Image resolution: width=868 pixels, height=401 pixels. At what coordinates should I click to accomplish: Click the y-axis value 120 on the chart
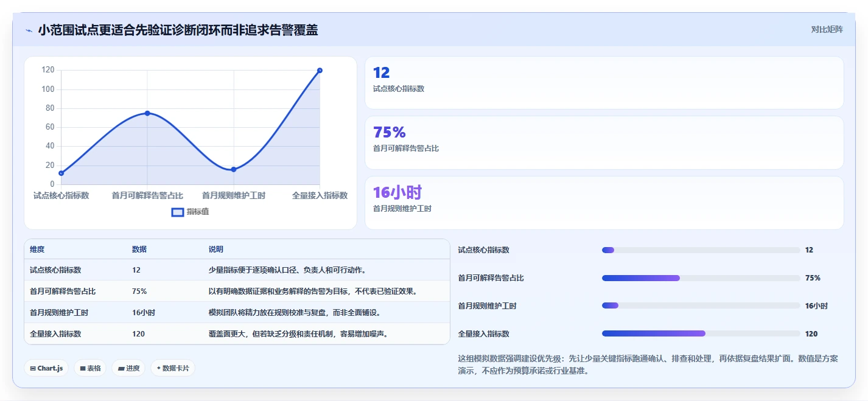tap(48, 70)
